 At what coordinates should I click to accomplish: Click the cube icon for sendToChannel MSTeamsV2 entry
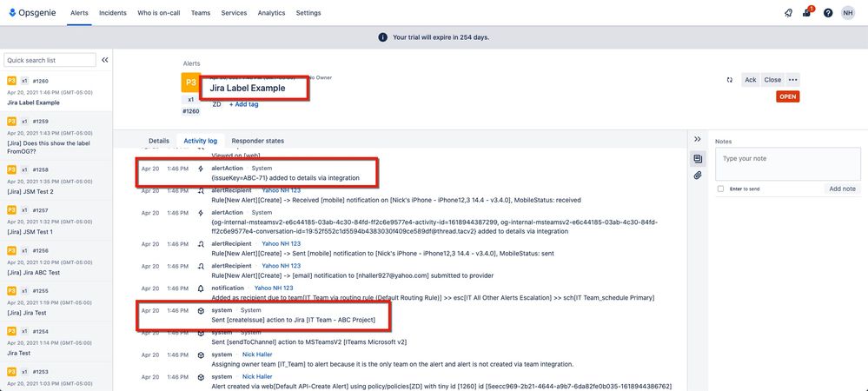(201, 333)
